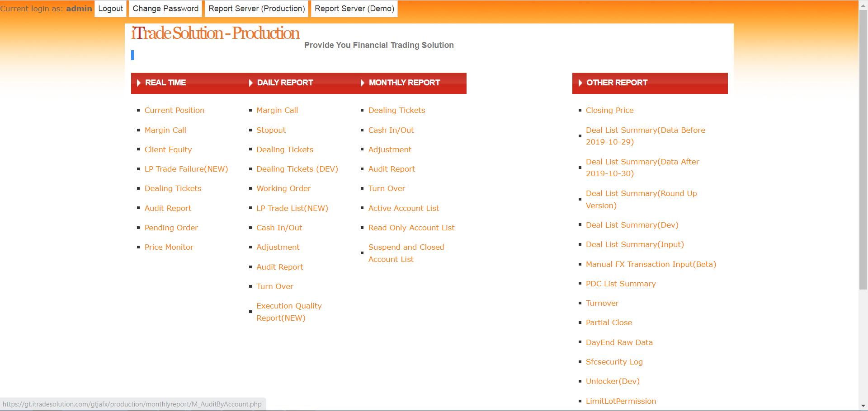Open Dealing Tickets (DEV) report

point(297,169)
